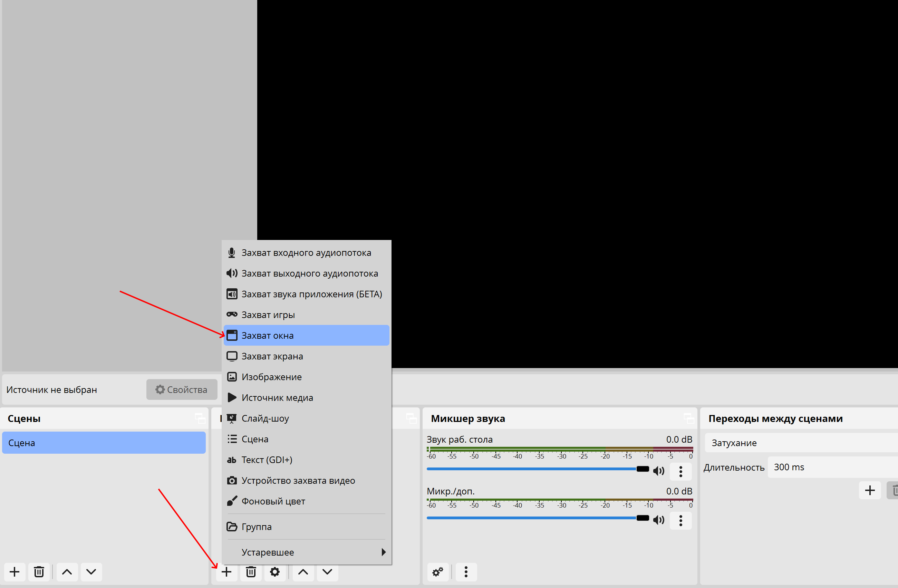
Task: Adjust Звук раб. стола volume slider
Action: tap(538, 469)
